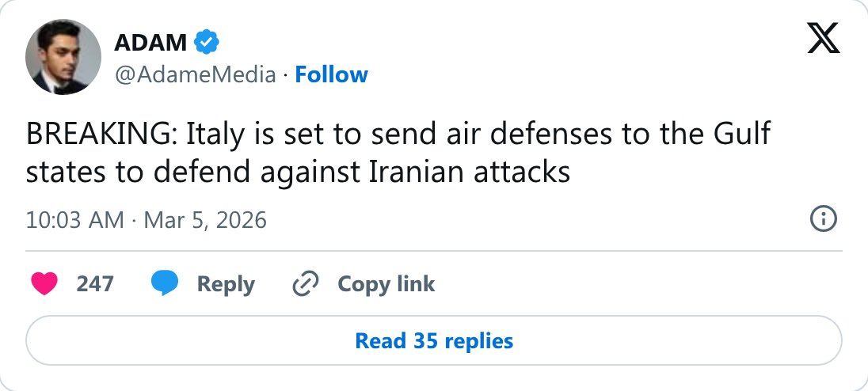
Task: Click the chain link copy icon
Action: click(306, 283)
